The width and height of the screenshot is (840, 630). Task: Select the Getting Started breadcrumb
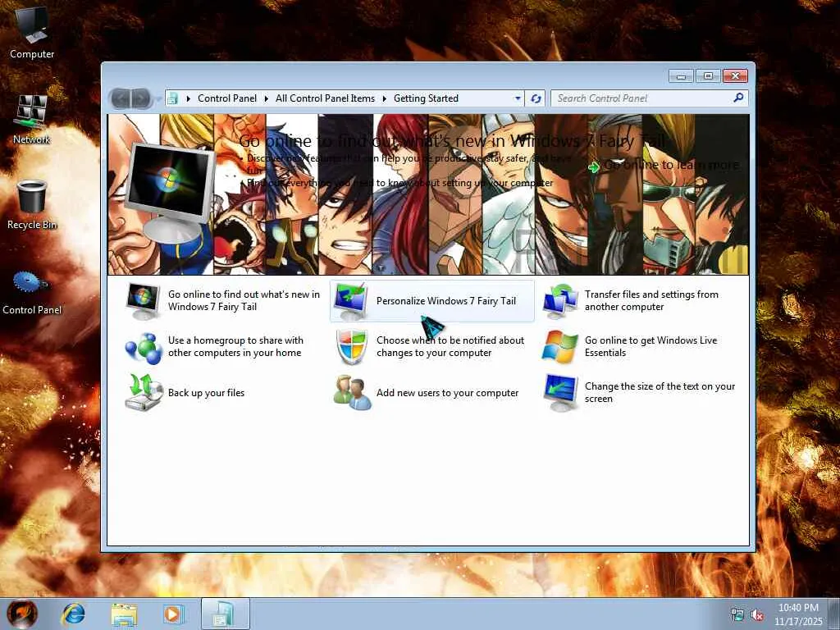click(x=426, y=98)
